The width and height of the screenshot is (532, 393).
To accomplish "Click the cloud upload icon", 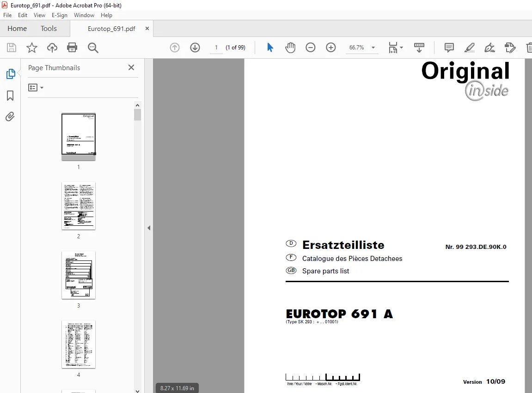I will 52,48.
